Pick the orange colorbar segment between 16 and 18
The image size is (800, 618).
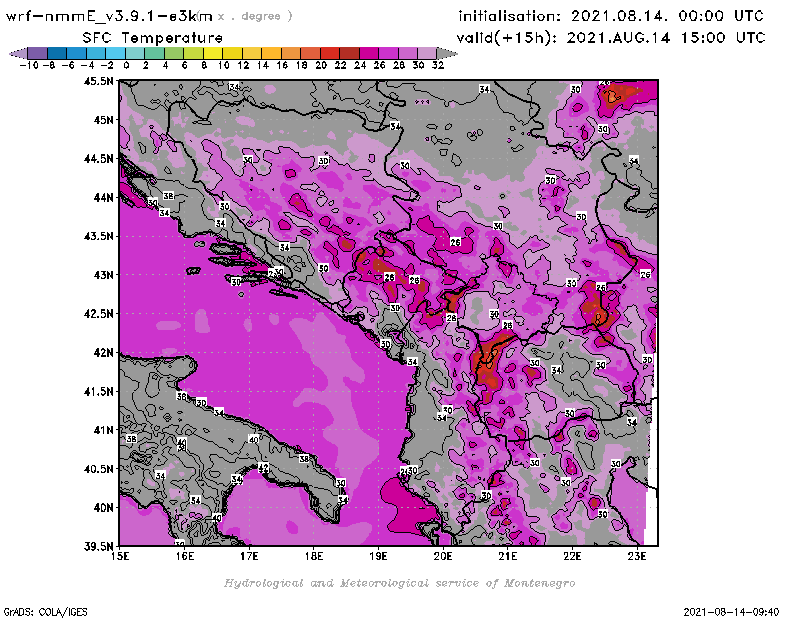[x=291, y=53]
